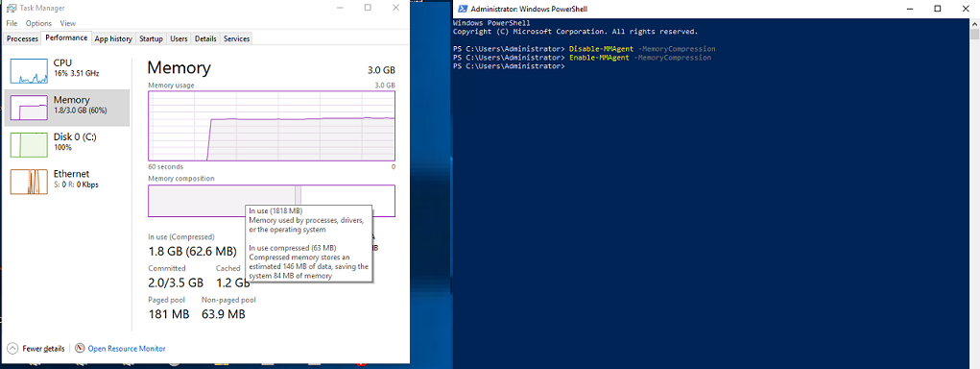The width and height of the screenshot is (980, 369).
Task: Switch to the App history tab
Action: pos(113,38)
